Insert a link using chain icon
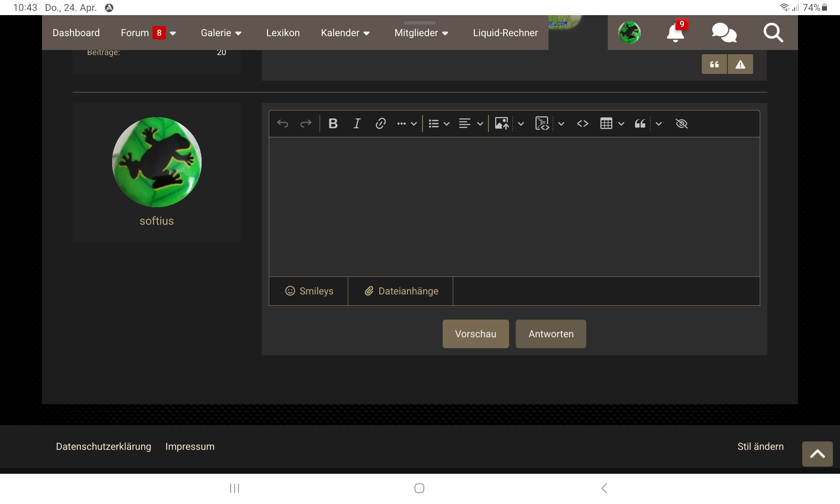Viewport: 840px width, 504px height. (x=381, y=123)
